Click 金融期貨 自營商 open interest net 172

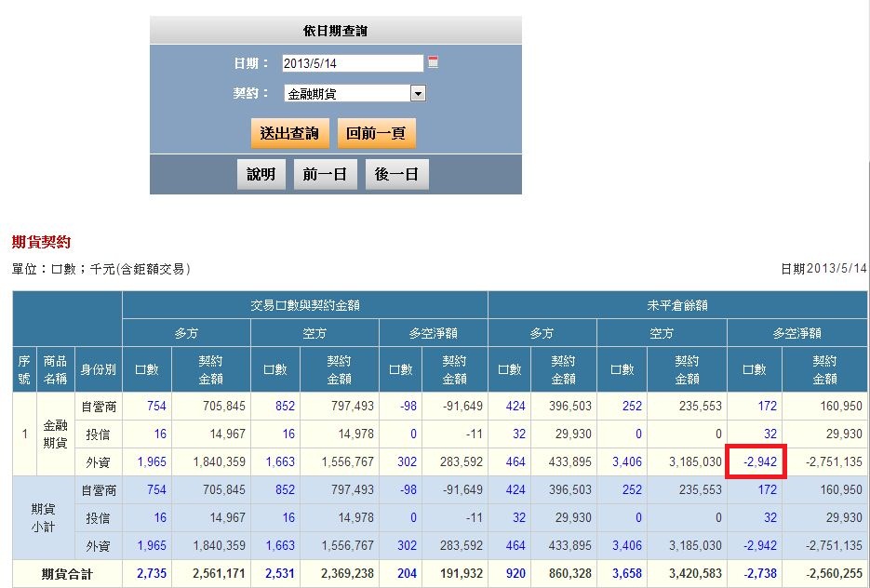(768, 406)
